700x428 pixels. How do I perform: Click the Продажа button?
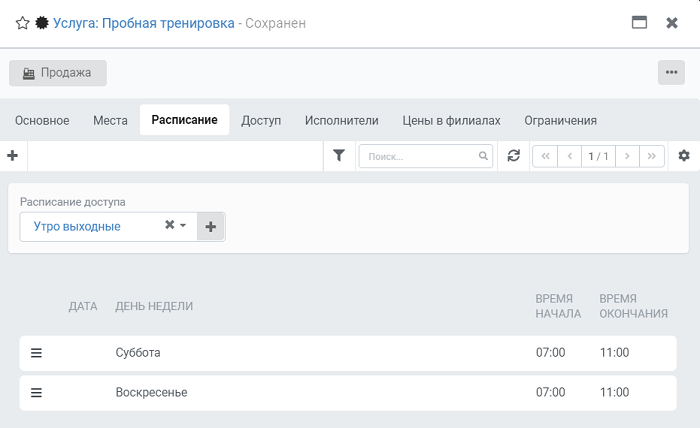pyautogui.click(x=58, y=73)
